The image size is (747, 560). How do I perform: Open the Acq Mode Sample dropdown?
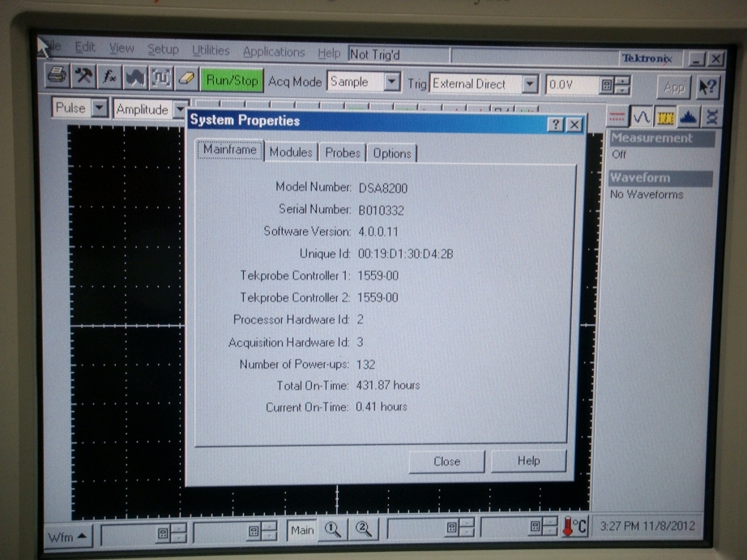click(x=391, y=82)
